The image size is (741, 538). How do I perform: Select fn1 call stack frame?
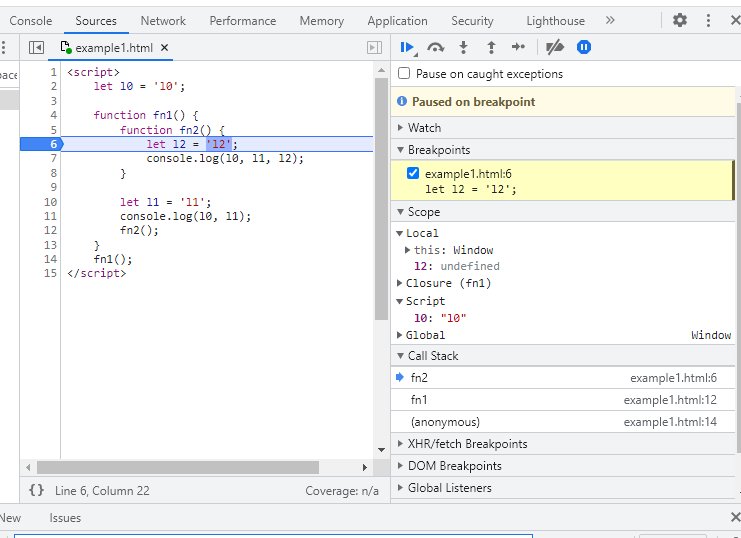click(x=563, y=400)
